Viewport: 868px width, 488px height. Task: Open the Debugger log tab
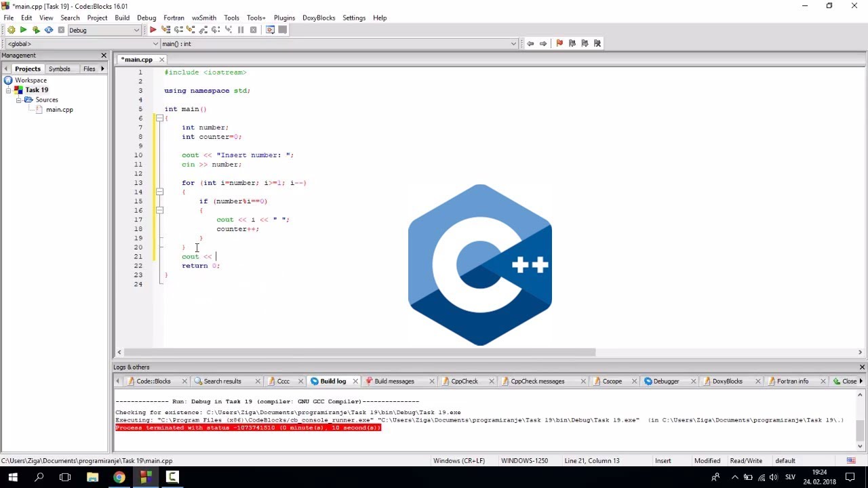click(x=666, y=381)
